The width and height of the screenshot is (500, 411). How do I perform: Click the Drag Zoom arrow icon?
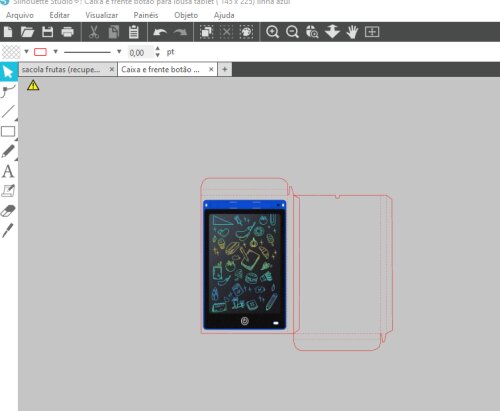click(x=332, y=32)
